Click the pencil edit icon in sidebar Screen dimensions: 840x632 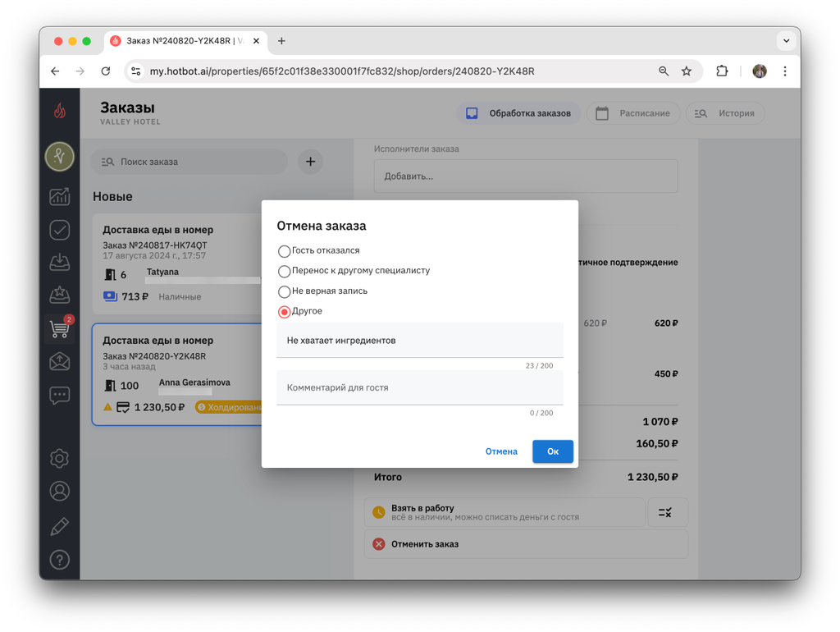coord(59,526)
